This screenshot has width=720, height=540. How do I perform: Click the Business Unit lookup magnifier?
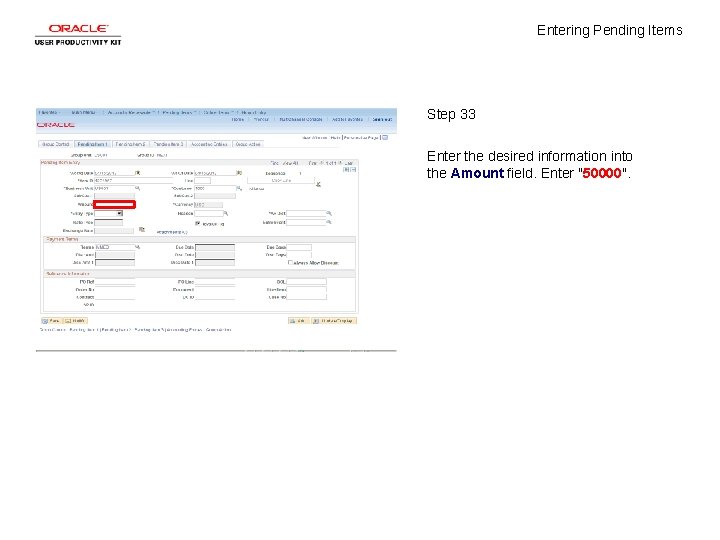(137, 188)
